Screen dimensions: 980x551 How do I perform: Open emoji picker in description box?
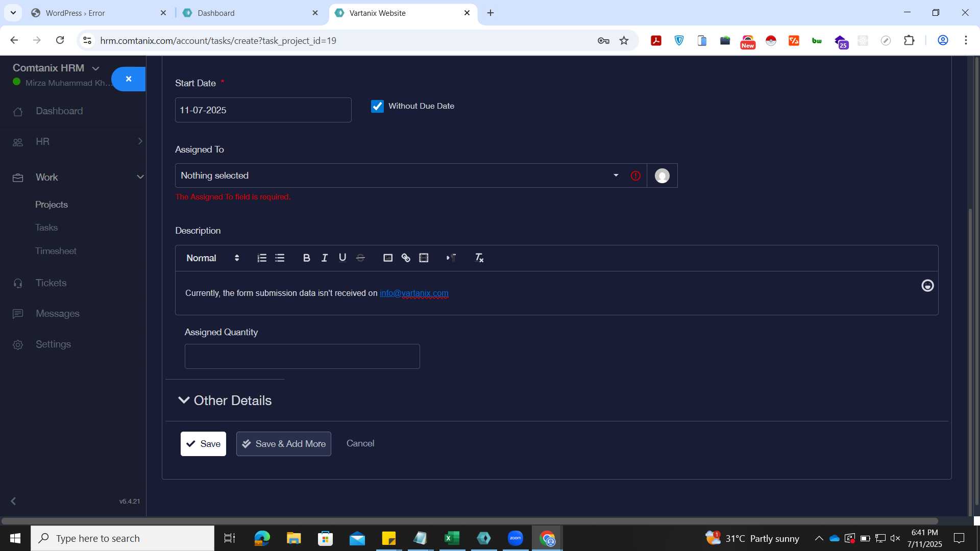click(x=927, y=286)
